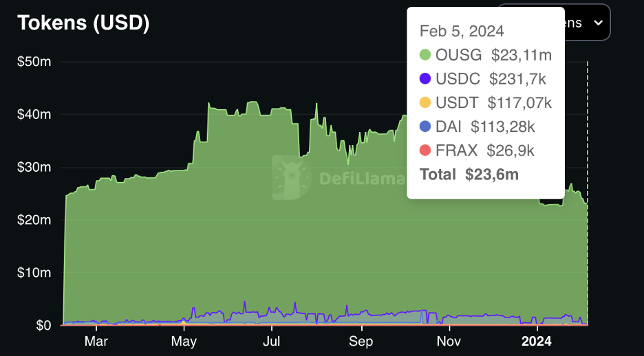Click the blue DAI legend dot
Viewport: 644px width, 356px height.
[x=425, y=126]
